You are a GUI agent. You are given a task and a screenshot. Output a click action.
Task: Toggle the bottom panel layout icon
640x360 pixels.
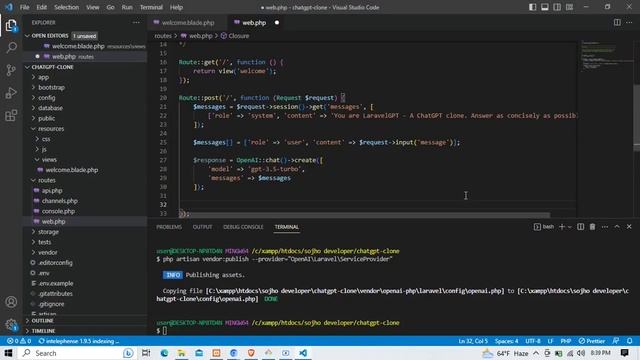[544, 7]
